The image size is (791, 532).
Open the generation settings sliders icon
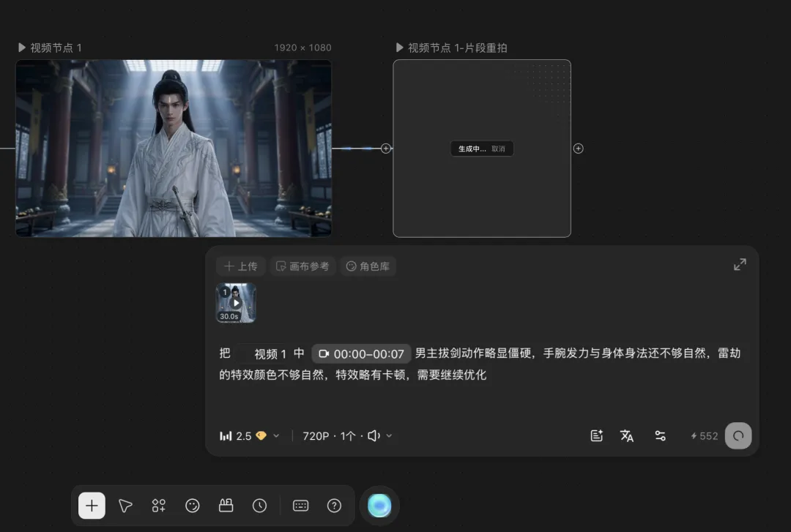(660, 435)
